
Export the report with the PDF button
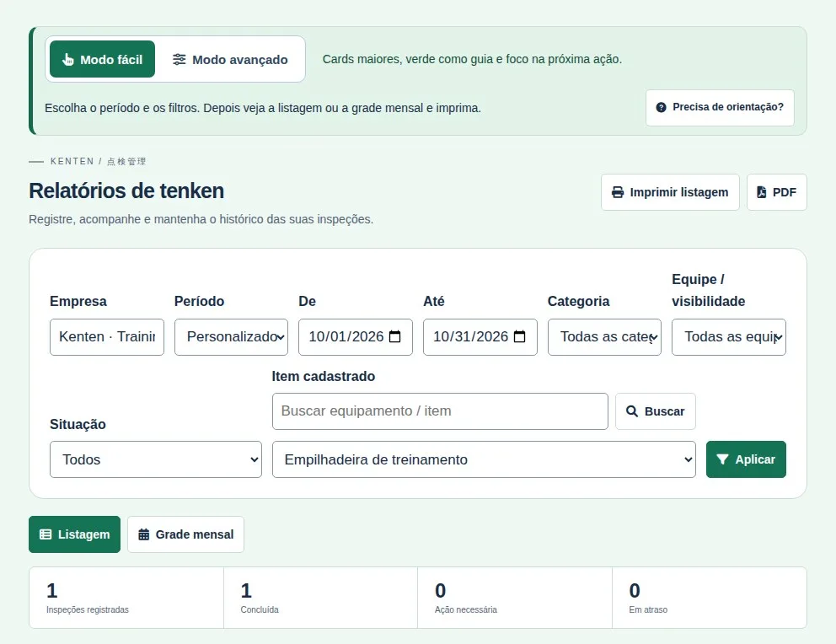777,192
